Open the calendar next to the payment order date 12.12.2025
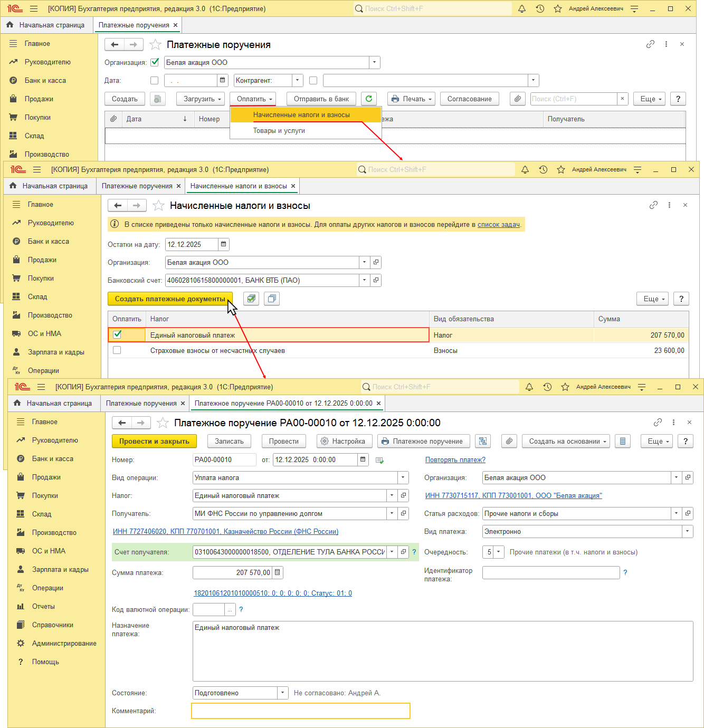Screen dimensions: 704x728 363,459
